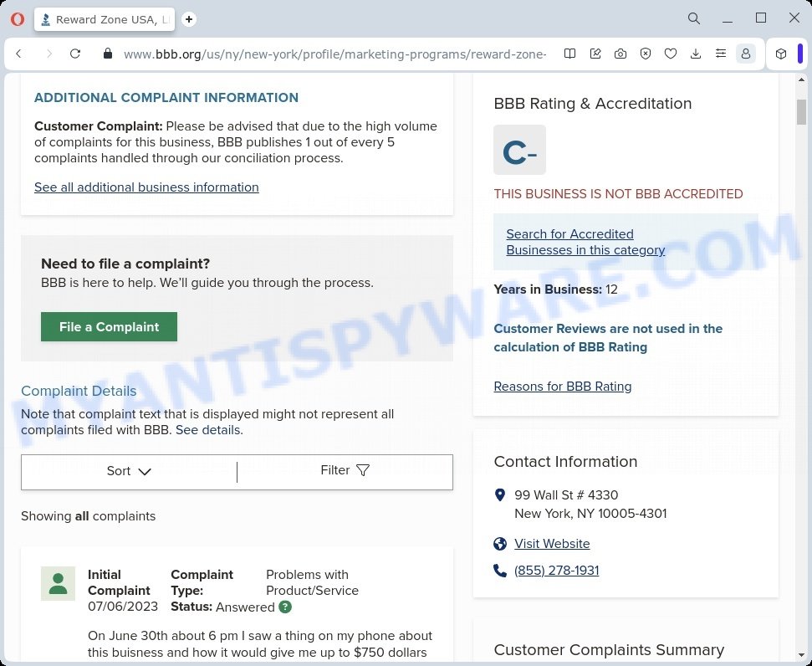Click the filter funnel icon
The width and height of the screenshot is (812, 666).
364,470
